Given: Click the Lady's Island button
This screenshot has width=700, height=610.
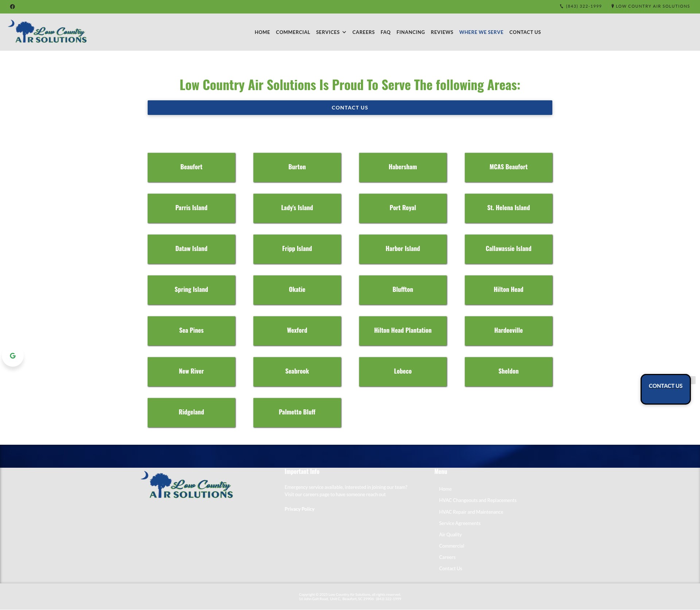Looking at the screenshot, I should click(297, 208).
